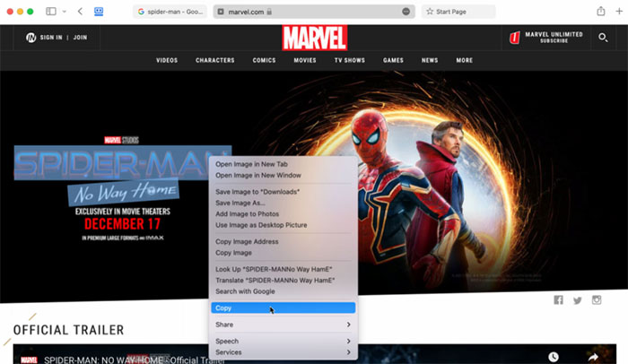Click the JOIN link
Screen dimensions: 628x364
[80, 38]
